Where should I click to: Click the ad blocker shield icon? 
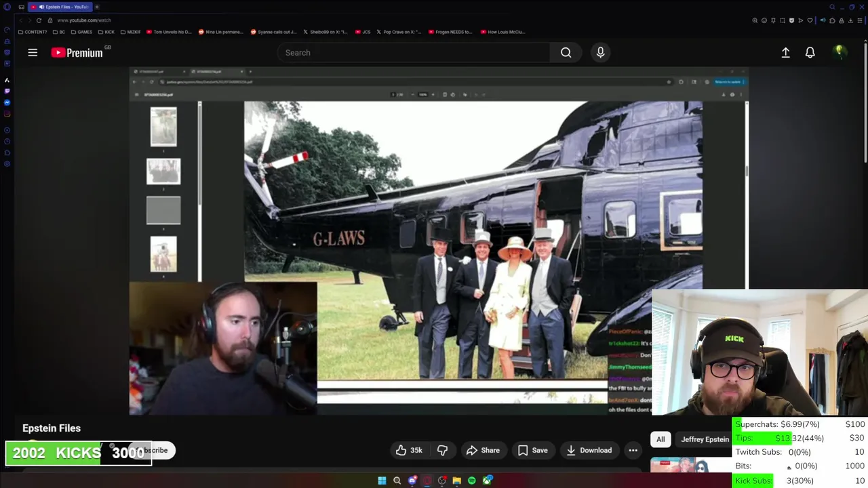pyautogui.click(x=791, y=20)
